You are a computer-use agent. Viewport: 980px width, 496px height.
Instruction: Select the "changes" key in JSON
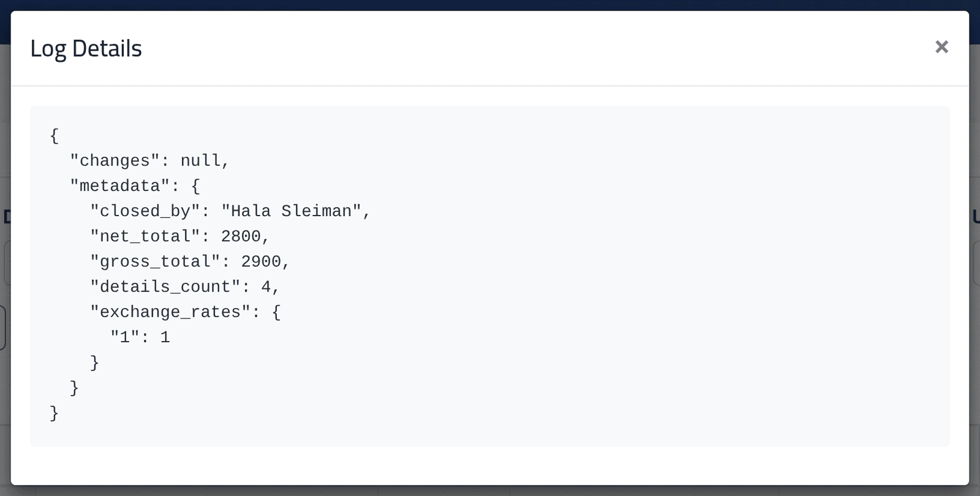pos(115,160)
